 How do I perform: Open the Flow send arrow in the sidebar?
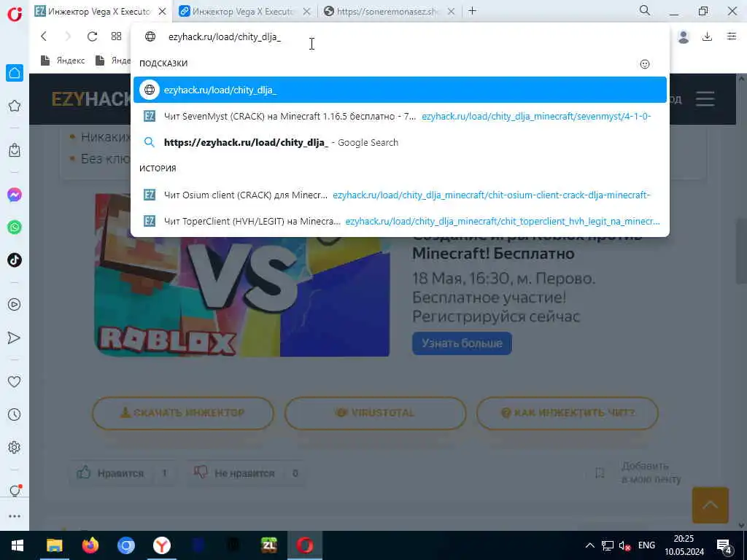pyautogui.click(x=15, y=338)
